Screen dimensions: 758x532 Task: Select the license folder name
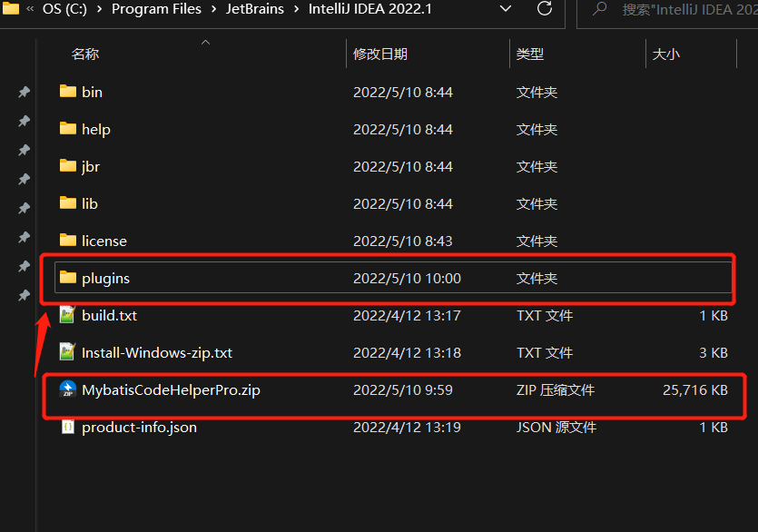click(x=103, y=241)
